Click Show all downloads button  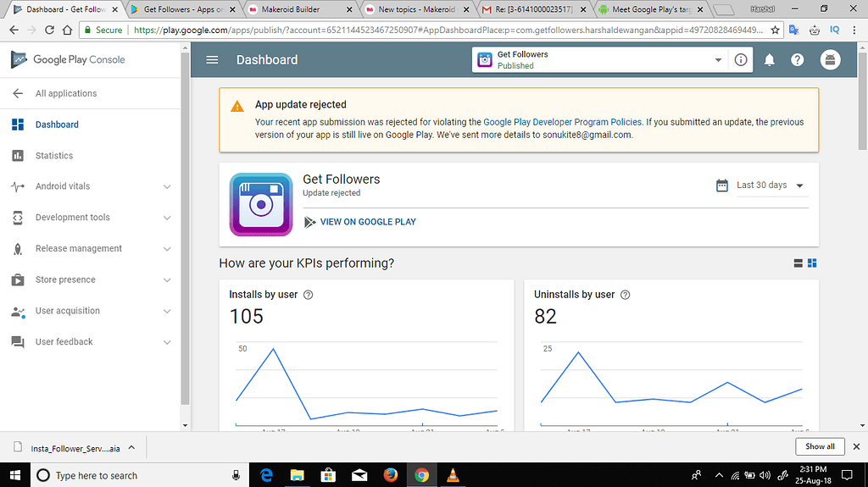[x=820, y=446]
